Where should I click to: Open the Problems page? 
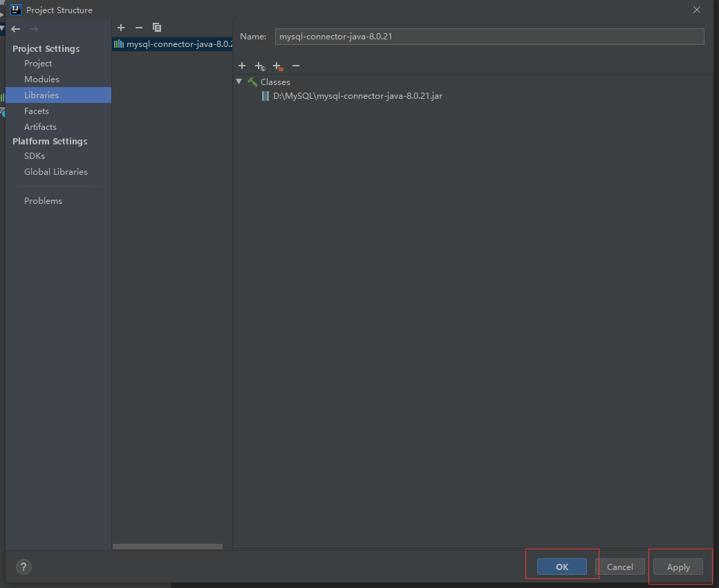tap(43, 201)
